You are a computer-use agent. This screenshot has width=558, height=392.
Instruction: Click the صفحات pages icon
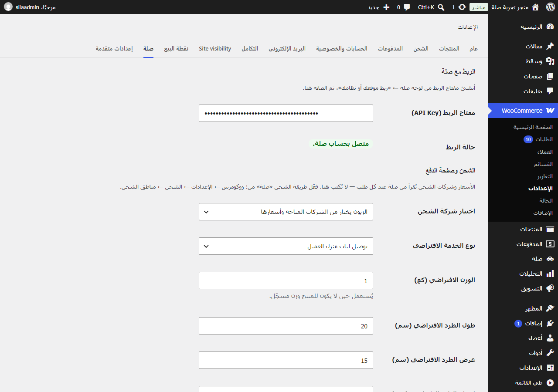click(x=550, y=76)
